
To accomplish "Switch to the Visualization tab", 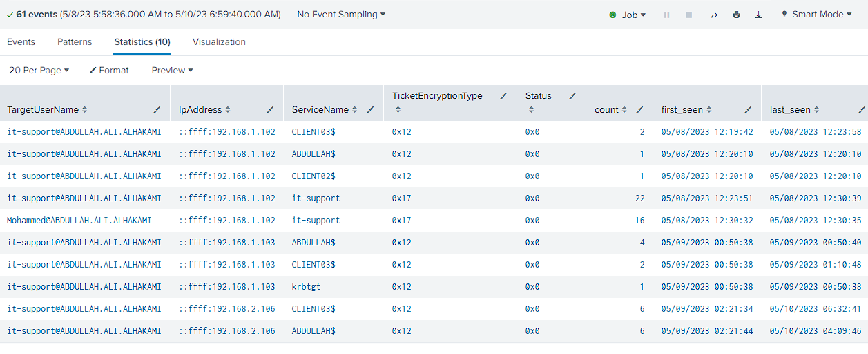I will pos(219,42).
